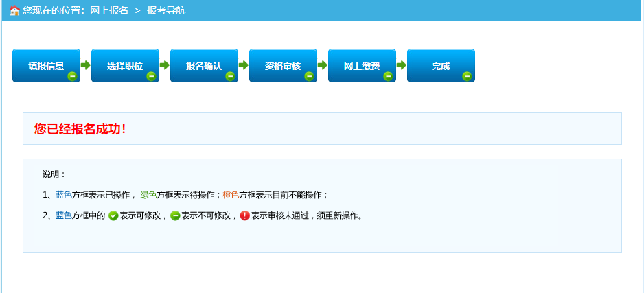
Task: Click the green minus icon in the legend
Action: pyautogui.click(x=175, y=215)
